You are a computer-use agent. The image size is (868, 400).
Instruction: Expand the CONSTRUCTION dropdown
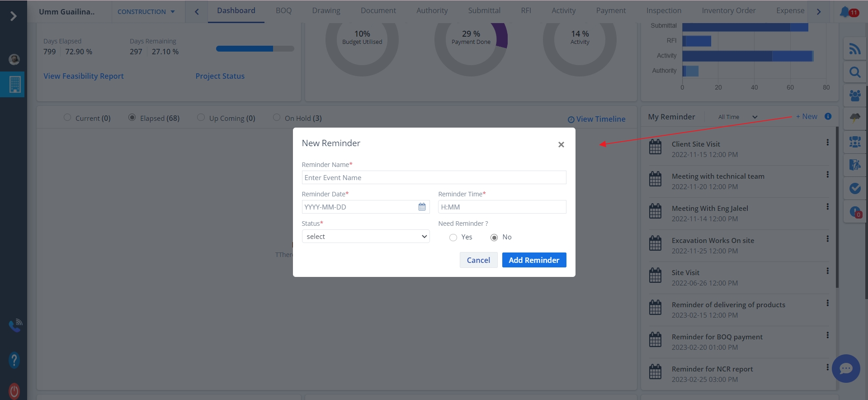point(146,12)
